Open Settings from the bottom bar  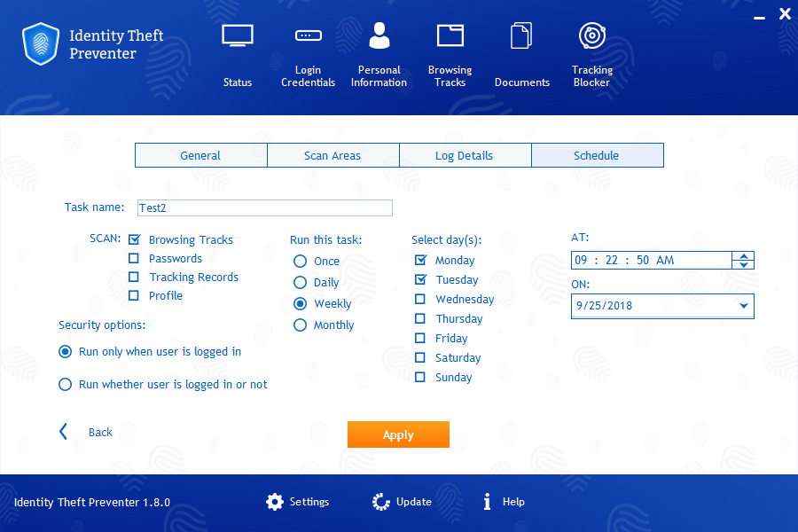point(297,502)
